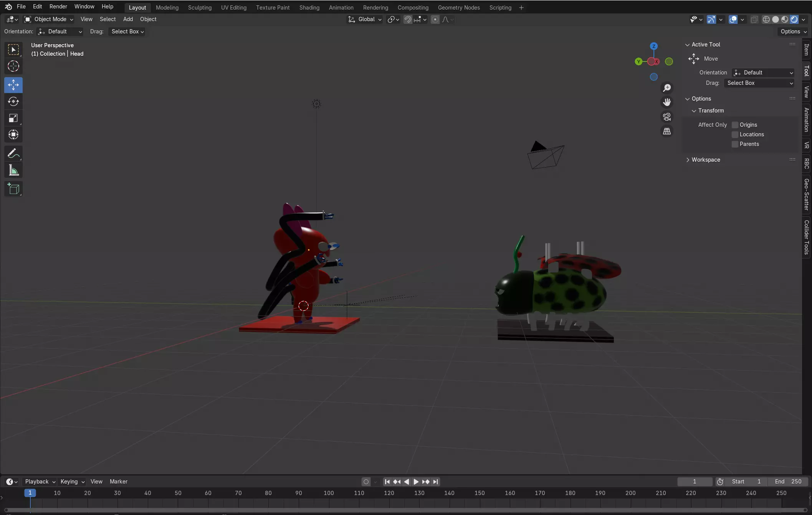The width and height of the screenshot is (812, 515).
Task: Jump to the end frame
Action: (435, 482)
